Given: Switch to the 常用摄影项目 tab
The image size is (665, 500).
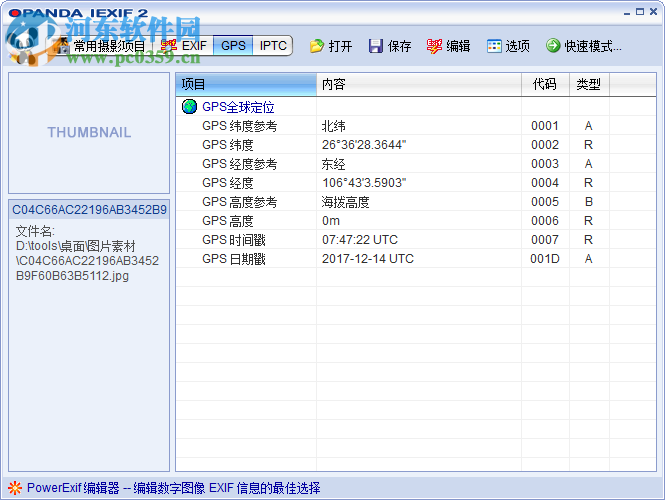Looking at the screenshot, I should coord(101,46).
